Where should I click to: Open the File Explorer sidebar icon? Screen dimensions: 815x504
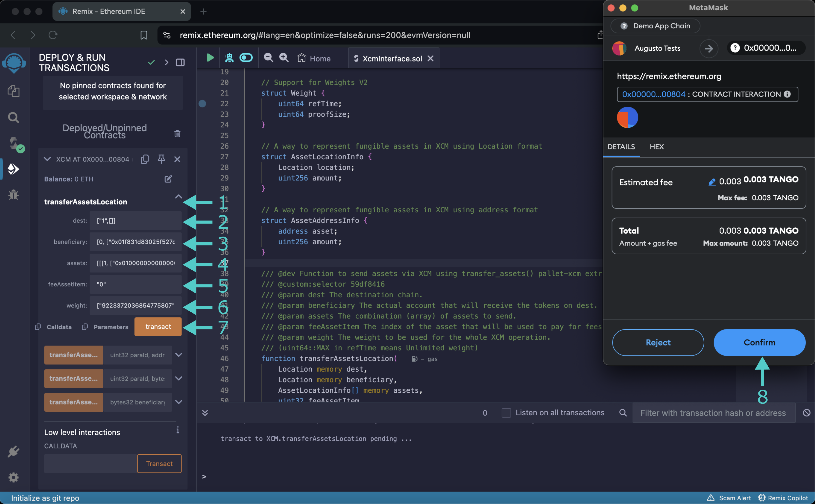[x=13, y=91]
